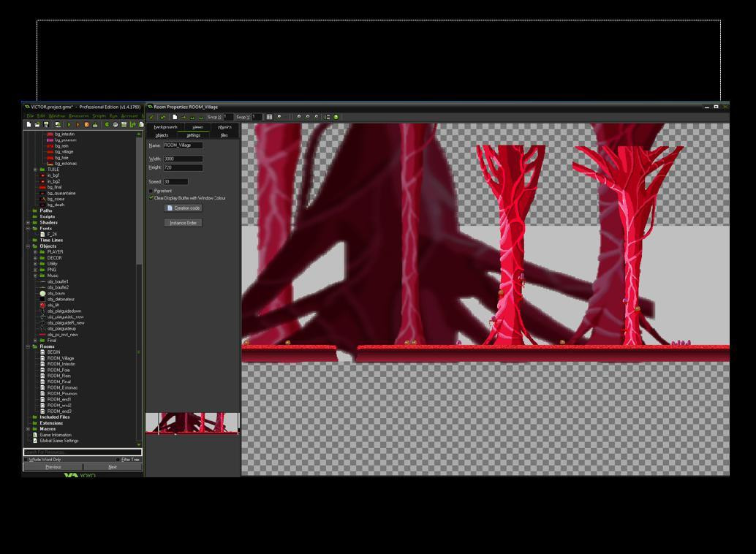
Task: Run the game in debug mode (orange play)
Action: point(78,124)
